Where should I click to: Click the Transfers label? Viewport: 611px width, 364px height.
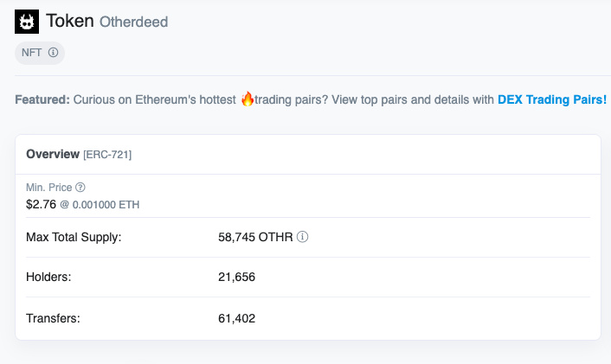[x=53, y=318]
